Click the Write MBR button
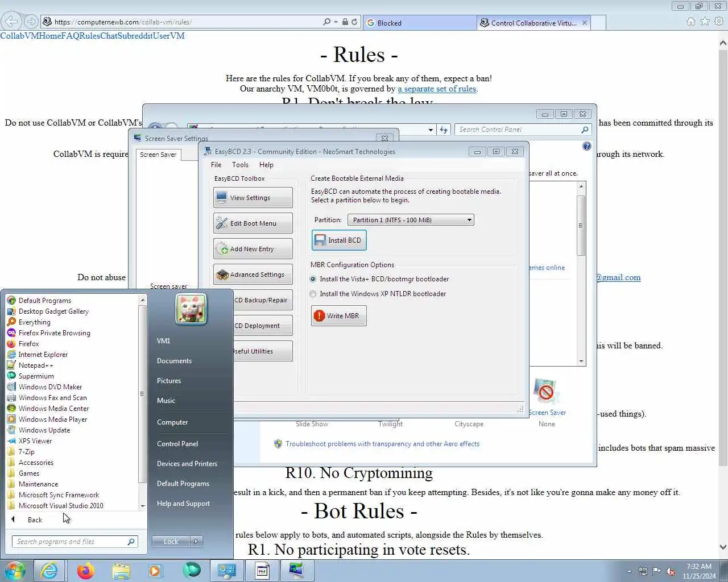 coord(338,316)
